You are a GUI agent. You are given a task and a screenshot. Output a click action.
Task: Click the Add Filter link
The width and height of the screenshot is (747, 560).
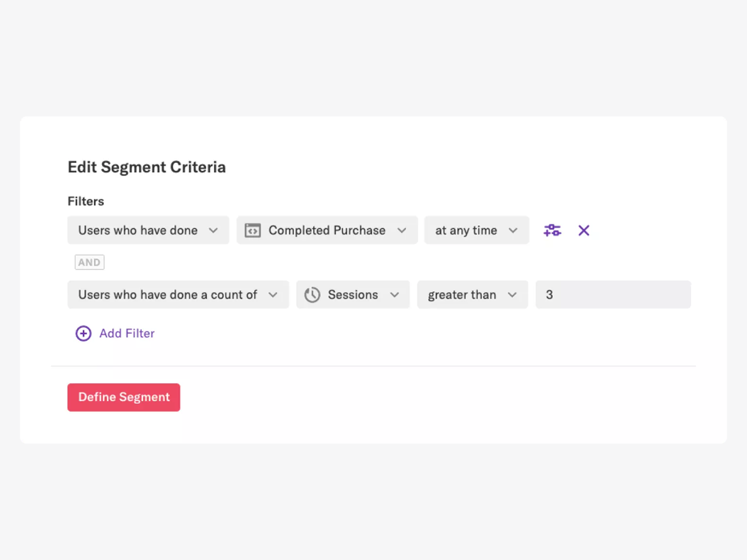pos(126,334)
